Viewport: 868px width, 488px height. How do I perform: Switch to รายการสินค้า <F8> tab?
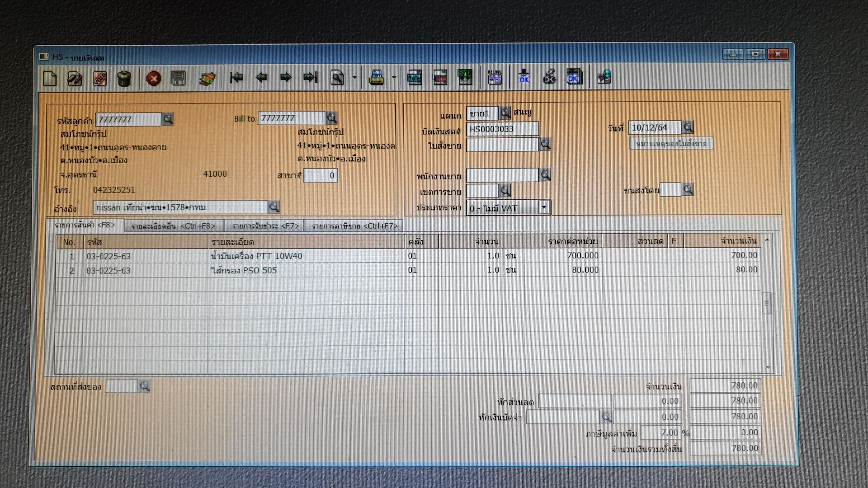click(85, 225)
